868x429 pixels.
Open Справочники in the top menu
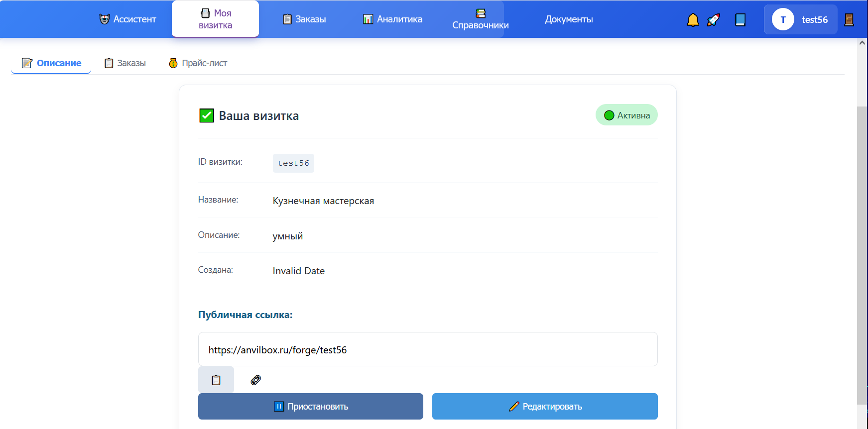coord(481,19)
